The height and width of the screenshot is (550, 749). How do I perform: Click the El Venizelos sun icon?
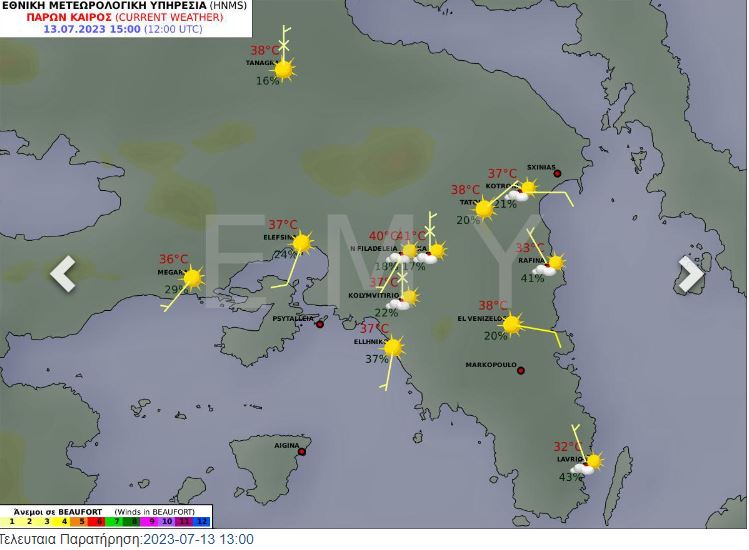[x=511, y=324]
